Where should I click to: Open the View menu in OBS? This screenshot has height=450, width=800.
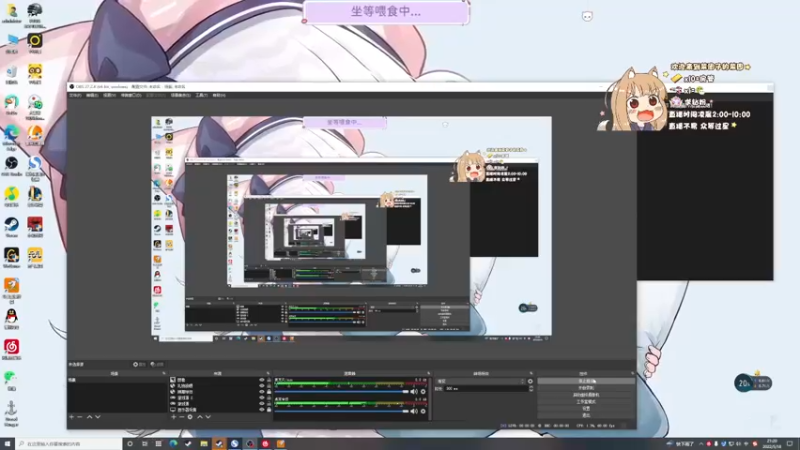click(109, 95)
